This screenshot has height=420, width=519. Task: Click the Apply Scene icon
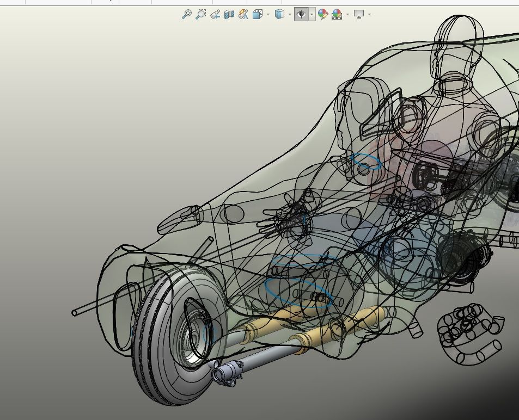pos(337,15)
